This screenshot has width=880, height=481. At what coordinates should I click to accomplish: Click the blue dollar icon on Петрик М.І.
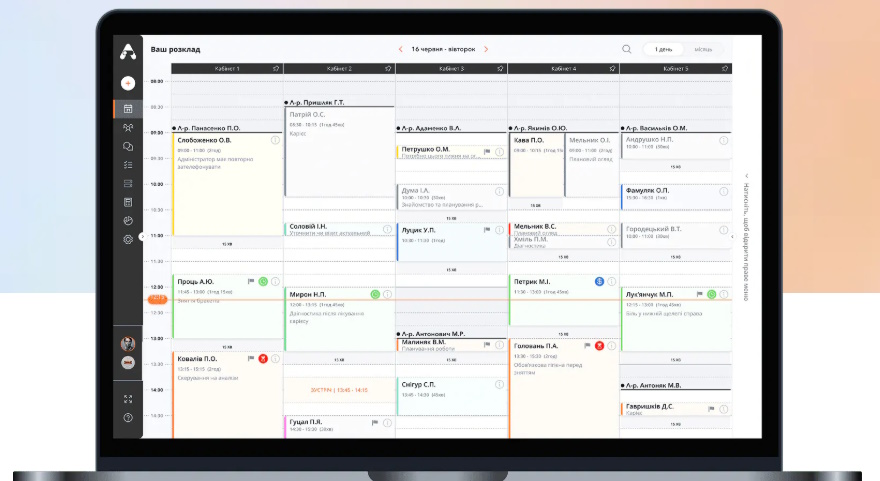point(599,282)
